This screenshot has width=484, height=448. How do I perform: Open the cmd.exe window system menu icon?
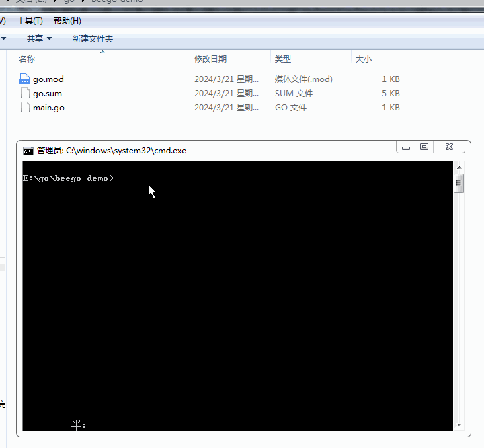pyautogui.click(x=28, y=151)
